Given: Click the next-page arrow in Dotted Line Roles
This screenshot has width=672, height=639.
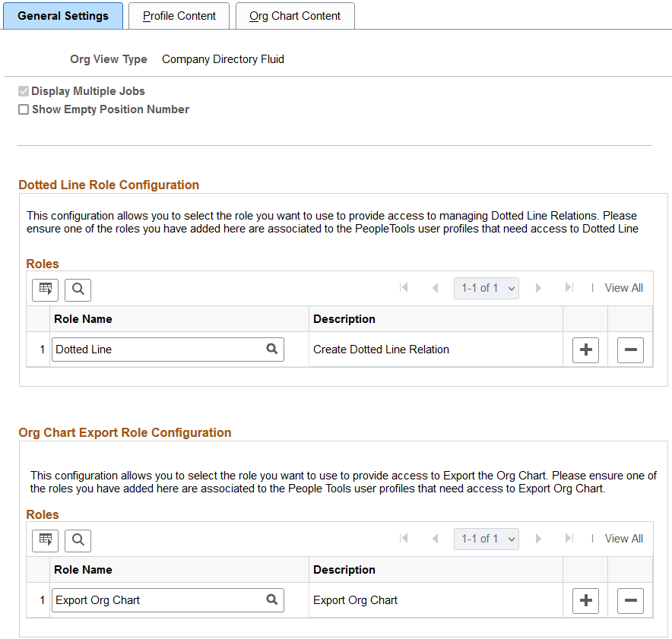Looking at the screenshot, I should pos(539,288).
